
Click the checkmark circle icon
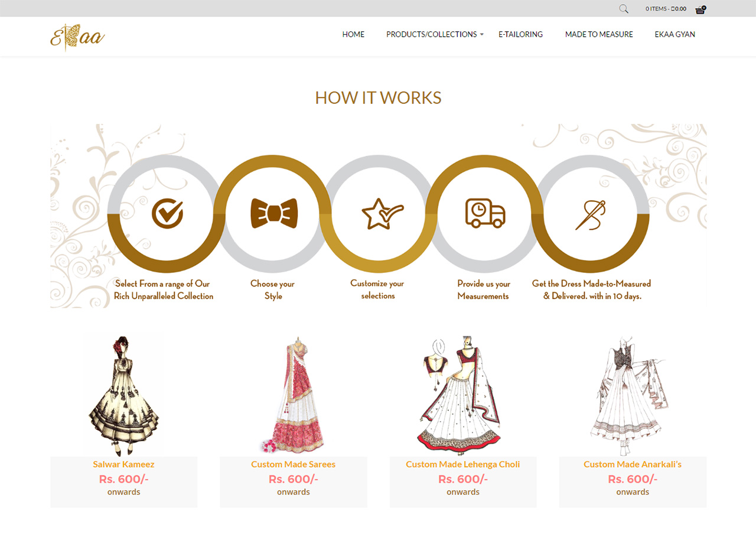[167, 213]
